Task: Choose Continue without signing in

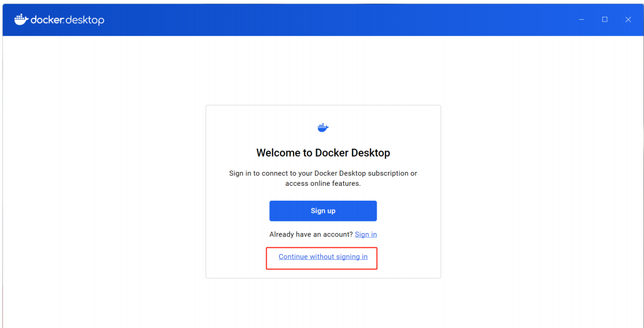Action: pyautogui.click(x=323, y=257)
